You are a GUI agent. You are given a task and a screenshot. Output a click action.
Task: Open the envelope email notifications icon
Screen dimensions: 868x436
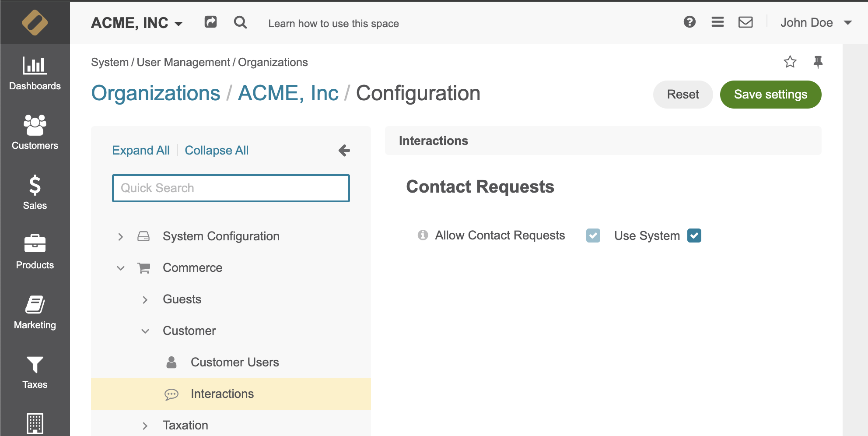click(x=745, y=22)
